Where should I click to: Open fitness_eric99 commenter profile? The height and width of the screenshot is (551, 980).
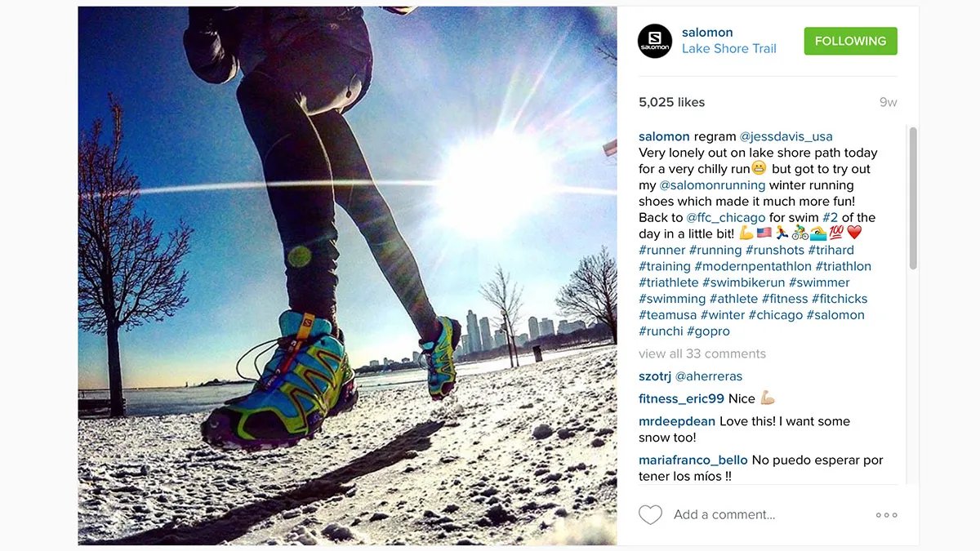pos(681,398)
